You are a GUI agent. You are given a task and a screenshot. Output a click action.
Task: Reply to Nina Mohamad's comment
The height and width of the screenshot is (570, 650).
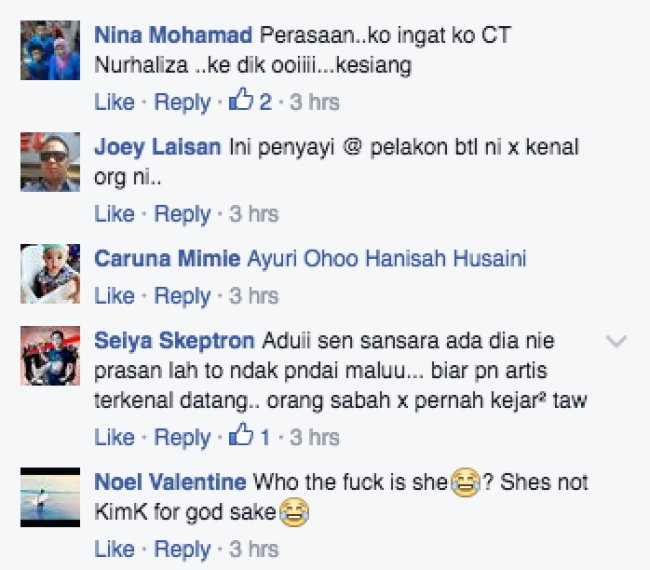point(182,103)
